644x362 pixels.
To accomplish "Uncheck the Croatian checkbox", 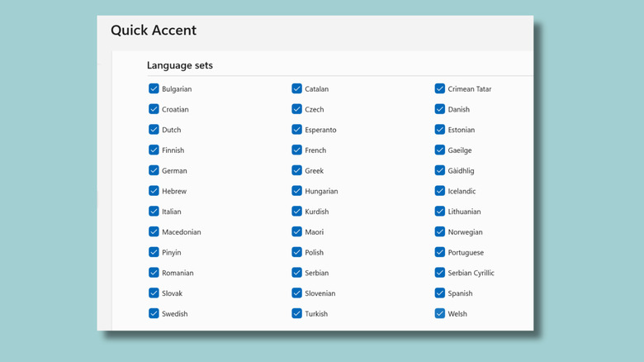I will click(x=154, y=109).
